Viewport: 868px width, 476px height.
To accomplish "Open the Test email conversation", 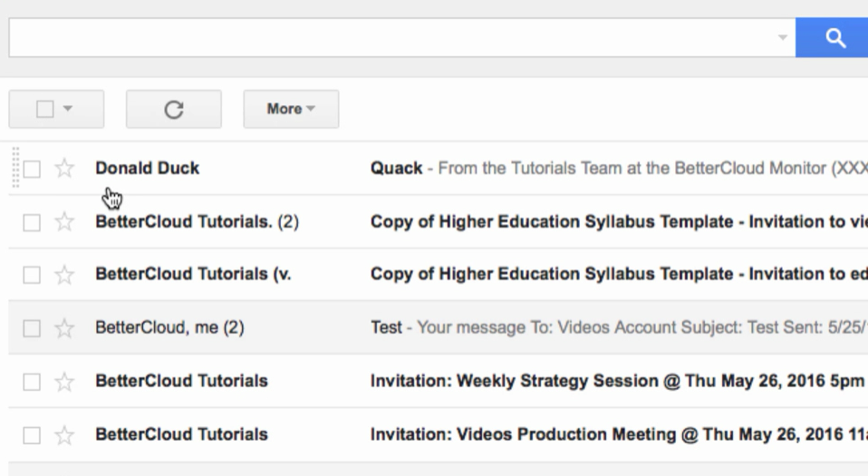I will coord(386,327).
